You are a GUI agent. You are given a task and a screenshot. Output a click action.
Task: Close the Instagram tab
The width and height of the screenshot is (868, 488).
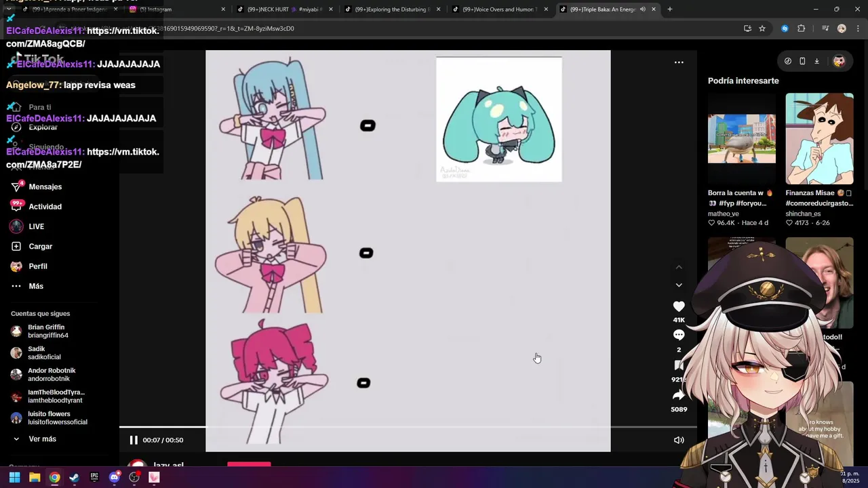point(223,9)
